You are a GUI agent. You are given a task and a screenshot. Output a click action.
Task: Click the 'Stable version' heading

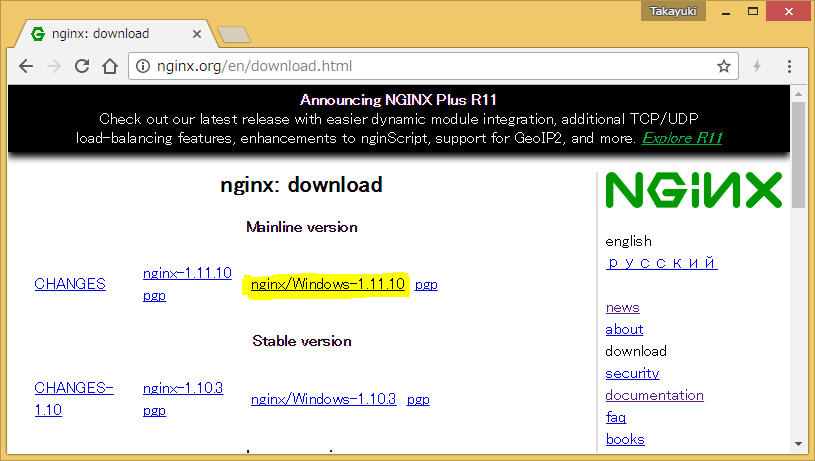[x=301, y=341]
